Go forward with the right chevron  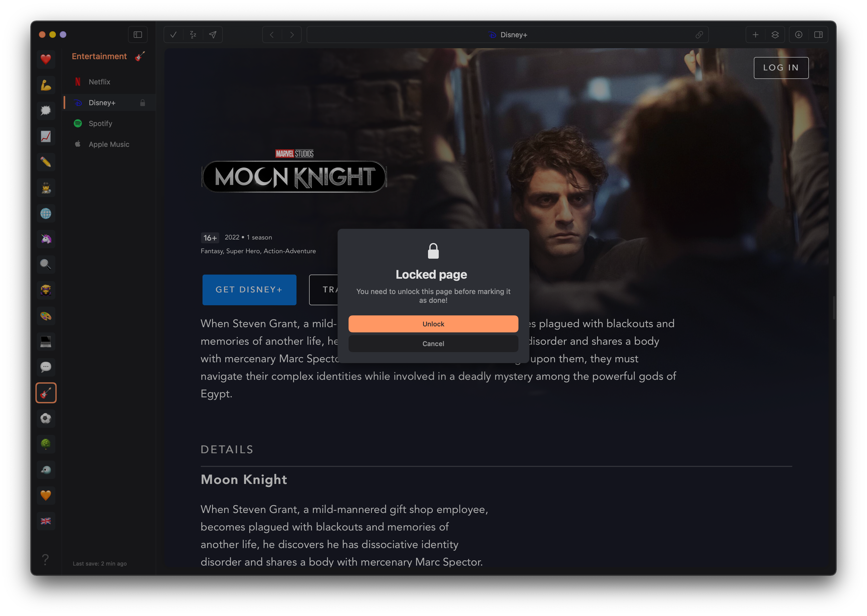292,35
